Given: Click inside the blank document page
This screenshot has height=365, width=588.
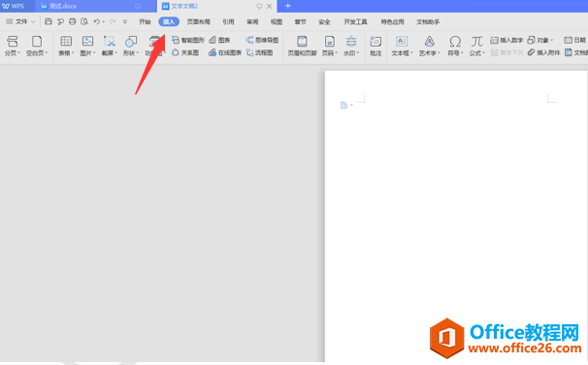Looking at the screenshot, I should click(456, 216).
